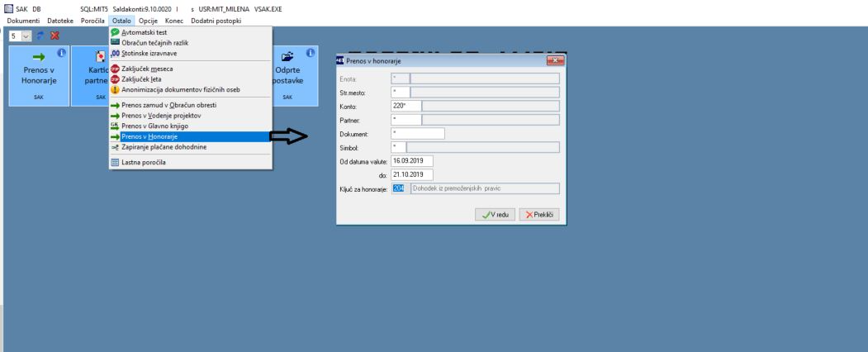
Task: Click the blue refresh arrows icon in toolbar
Action: (x=40, y=36)
